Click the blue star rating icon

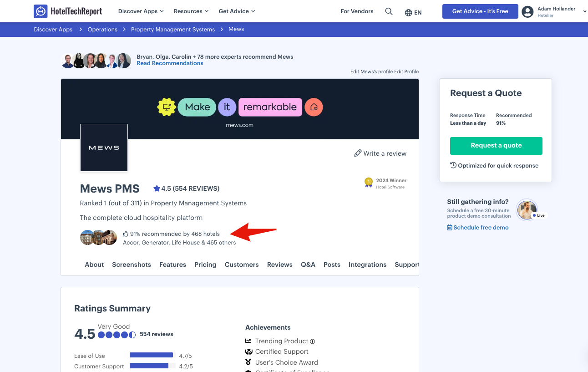click(157, 189)
